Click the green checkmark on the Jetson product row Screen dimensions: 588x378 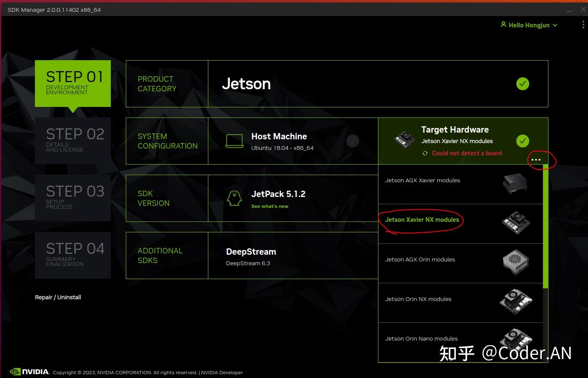[x=522, y=84]
